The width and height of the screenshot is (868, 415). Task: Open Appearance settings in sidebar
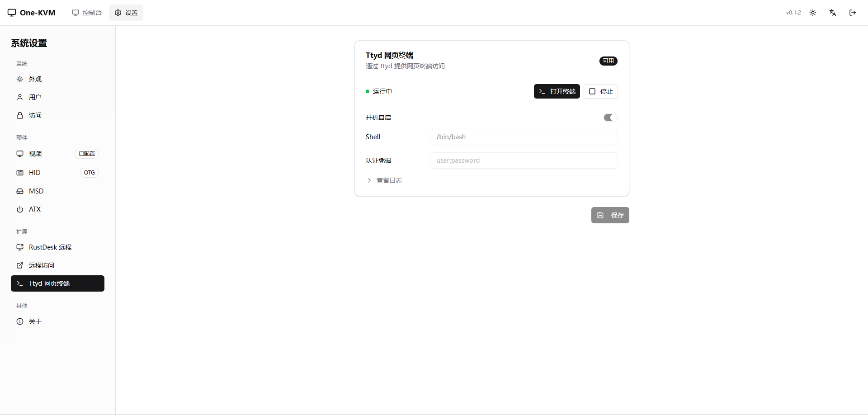pyautogui.click(x=35, y=79)
